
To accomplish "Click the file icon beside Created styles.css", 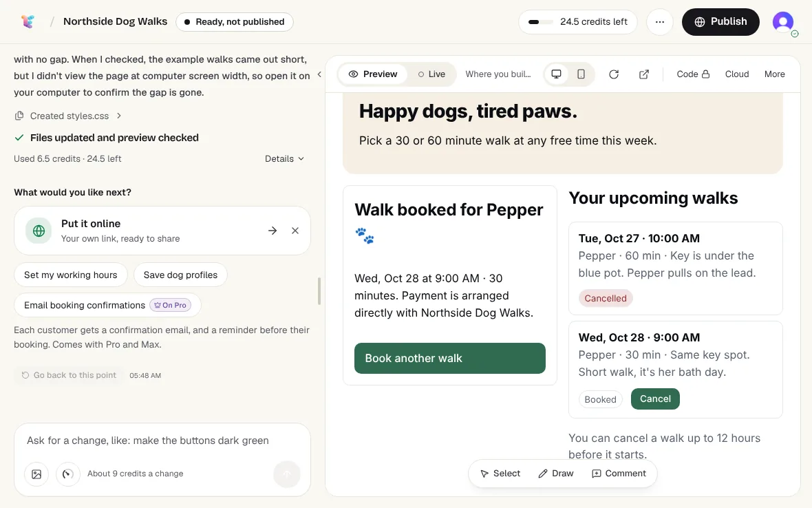I will click(19, 116).
